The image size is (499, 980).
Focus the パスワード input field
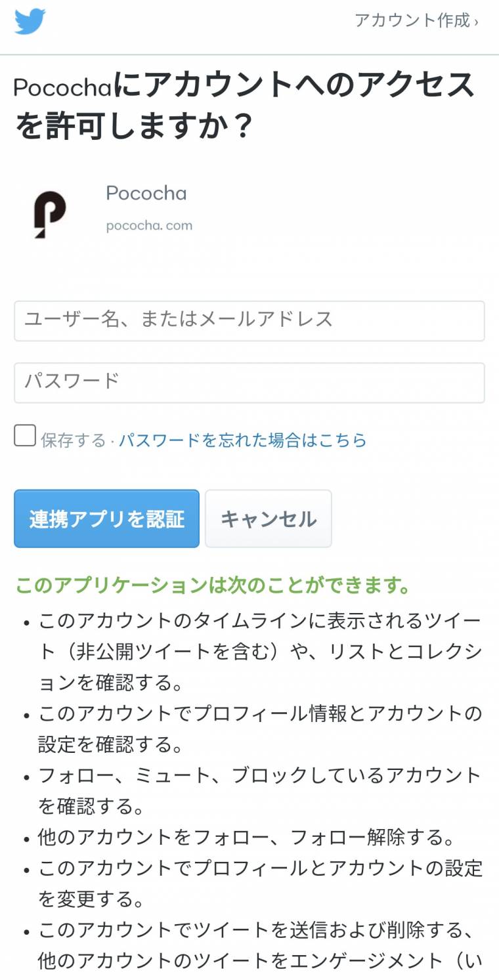click(249, 383)
